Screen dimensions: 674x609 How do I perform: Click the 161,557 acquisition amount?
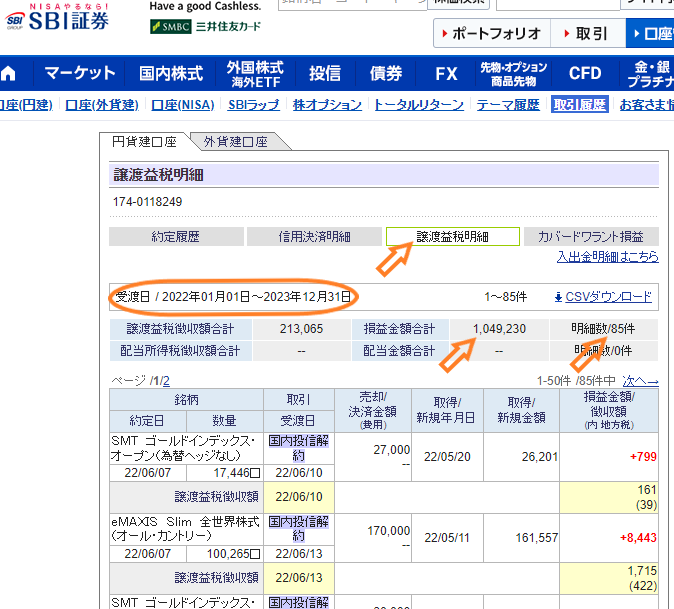point(537,538)
